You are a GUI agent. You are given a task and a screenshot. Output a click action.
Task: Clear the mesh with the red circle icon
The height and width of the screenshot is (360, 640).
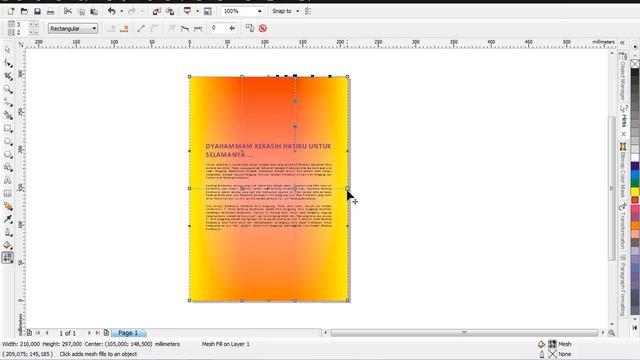tap(263, 28)
